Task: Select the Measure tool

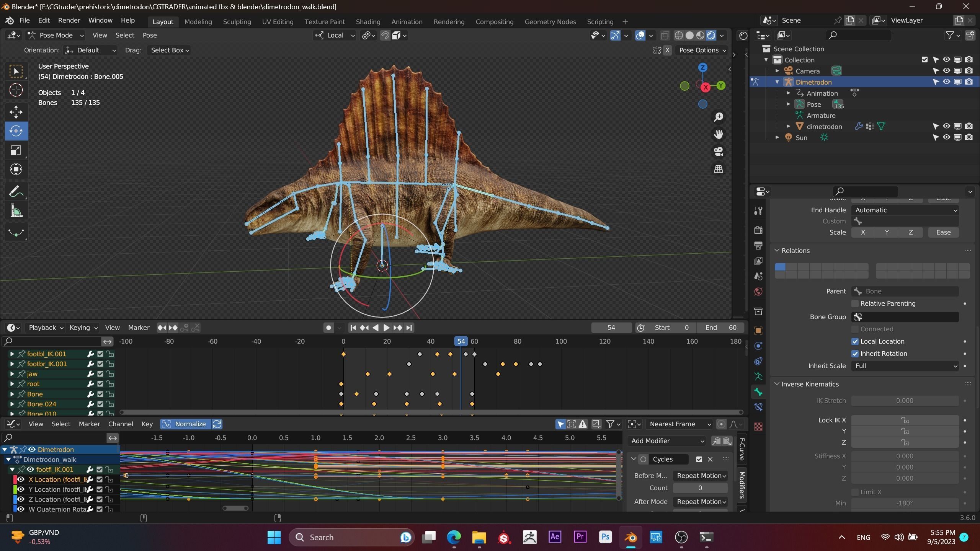Action: click(16, 210)
